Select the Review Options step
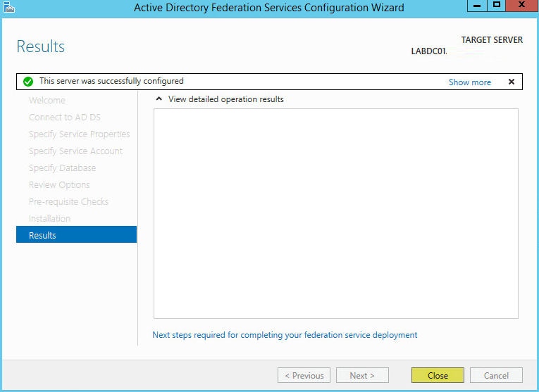This screenshot has height=392, width=539. pyautogui.click(x=59, y=184)
